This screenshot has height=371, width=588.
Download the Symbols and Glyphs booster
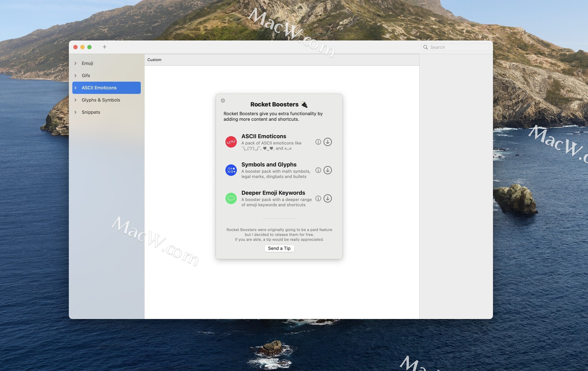point(327,170)
